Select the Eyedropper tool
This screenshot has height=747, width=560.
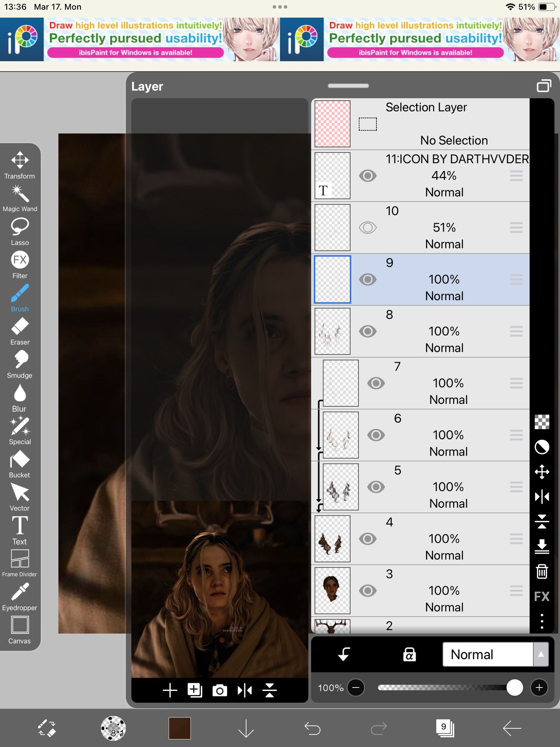(20, 597)
